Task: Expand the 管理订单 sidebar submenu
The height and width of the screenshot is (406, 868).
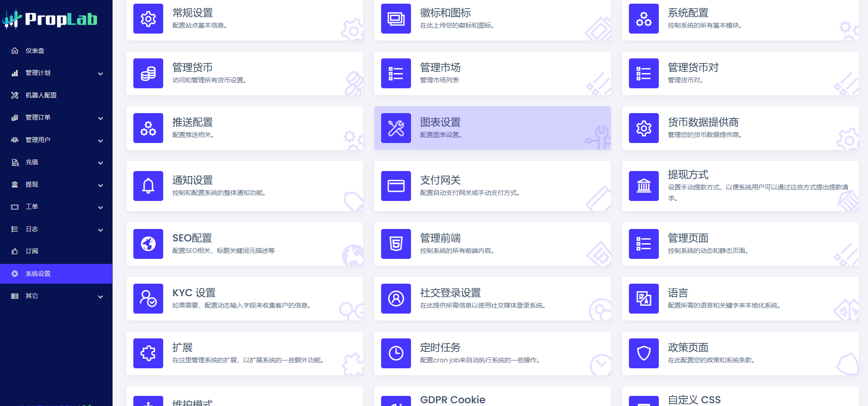Action: point(100,118)
